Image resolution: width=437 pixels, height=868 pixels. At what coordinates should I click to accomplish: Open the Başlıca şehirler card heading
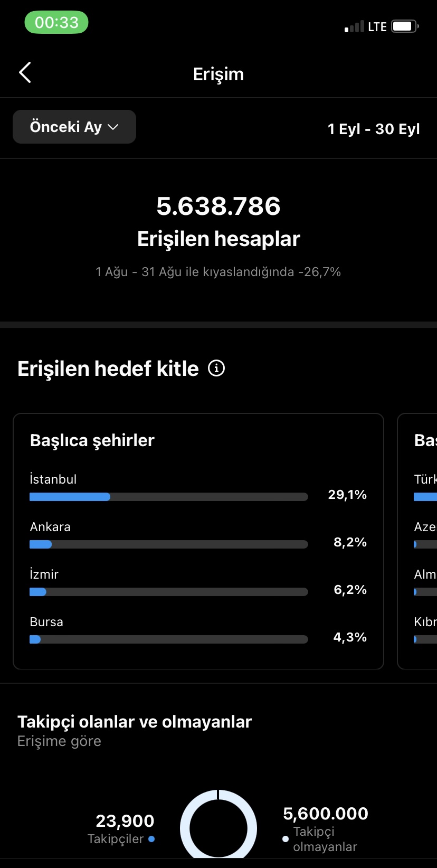tap(92, 440)
